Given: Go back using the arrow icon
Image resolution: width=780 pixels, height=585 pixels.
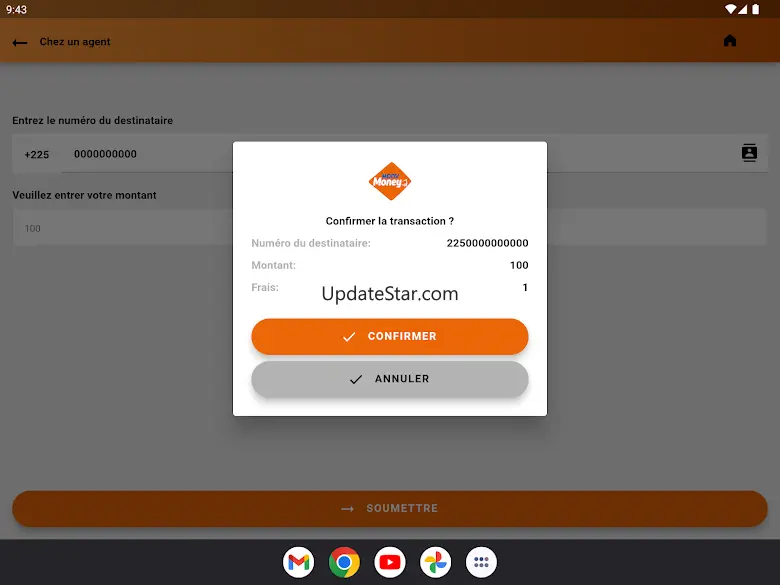Looking at the screenshot, I should (20, 43).
